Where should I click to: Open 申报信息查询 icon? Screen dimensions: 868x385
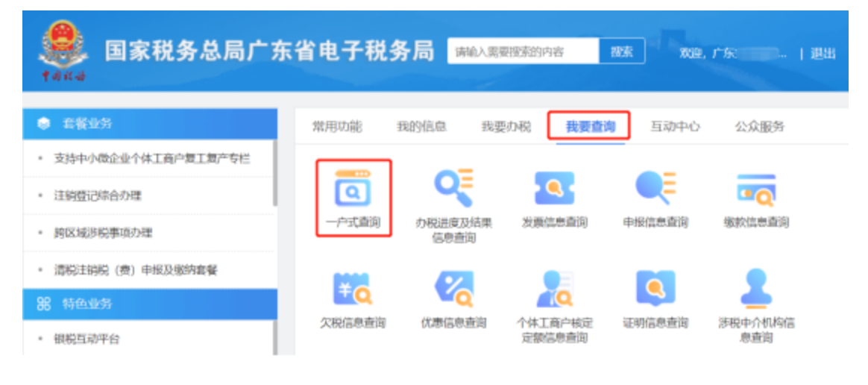[656, 188]
